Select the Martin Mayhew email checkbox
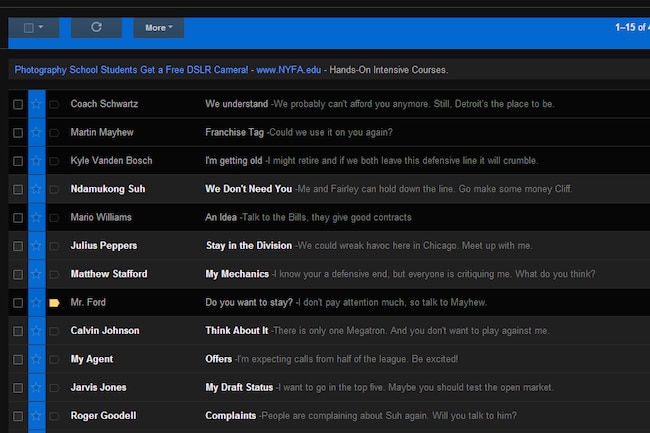650x433 pixels. (18, 133)
